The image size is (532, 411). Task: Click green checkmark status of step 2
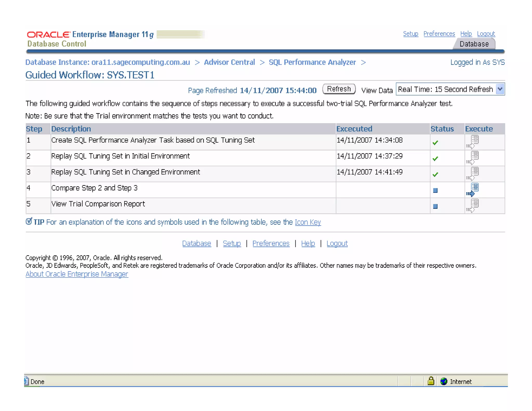click(435, 158)
